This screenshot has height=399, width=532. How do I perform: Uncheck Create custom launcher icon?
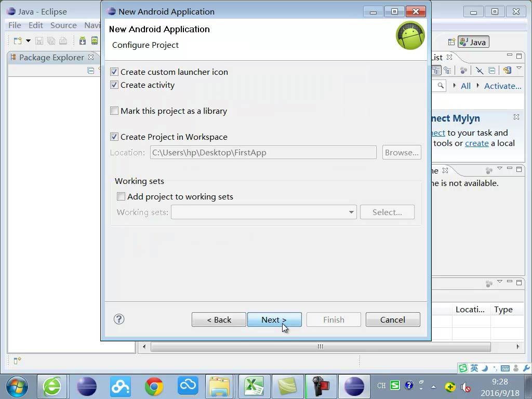(114, 72)
